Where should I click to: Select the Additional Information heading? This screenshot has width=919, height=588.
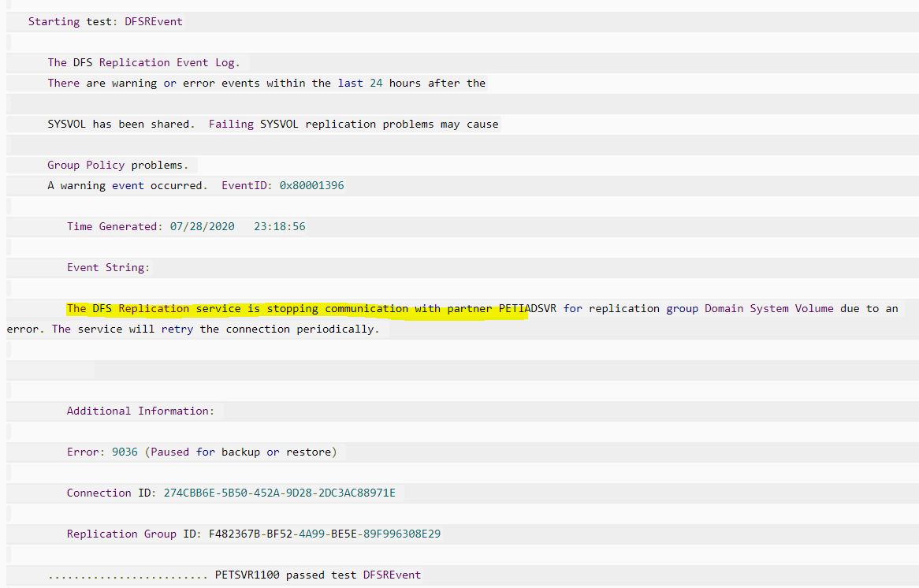[141, 411]
